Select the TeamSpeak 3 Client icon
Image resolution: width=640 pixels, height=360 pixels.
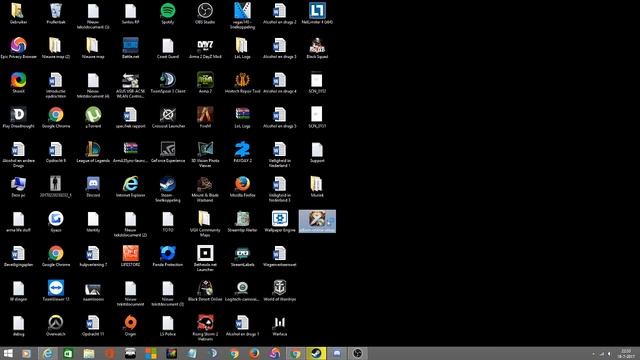168,80
